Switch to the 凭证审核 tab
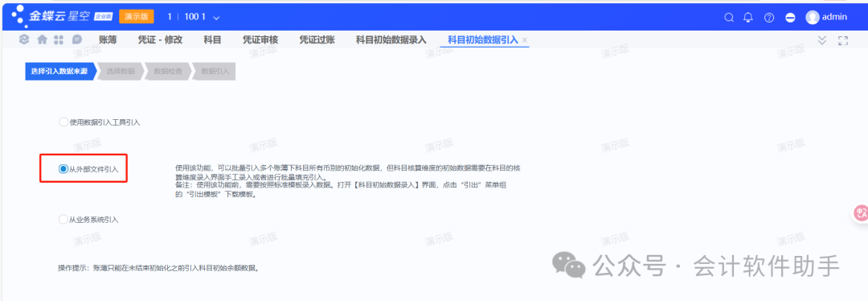 tap(260, 40)
